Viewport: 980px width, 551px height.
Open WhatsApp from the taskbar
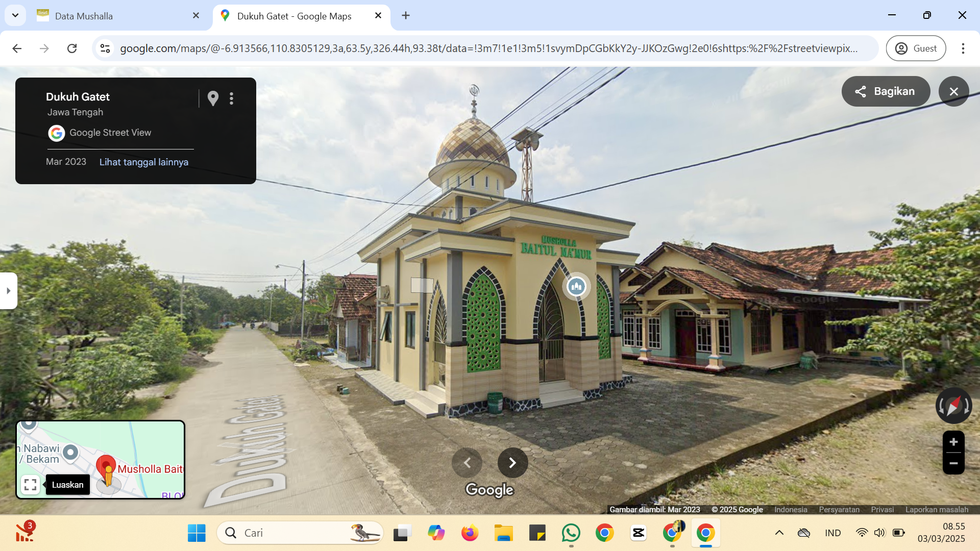tap(571, 533)
